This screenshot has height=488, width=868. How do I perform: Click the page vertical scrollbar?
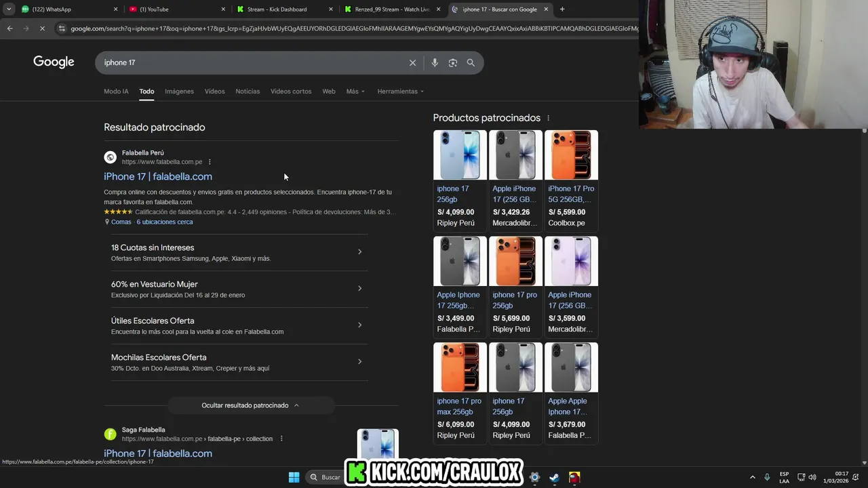point(864,295)
